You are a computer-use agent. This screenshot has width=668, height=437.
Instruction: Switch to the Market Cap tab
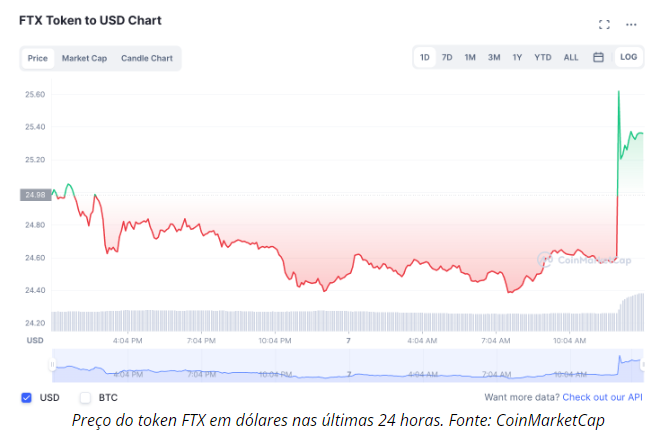84,58
